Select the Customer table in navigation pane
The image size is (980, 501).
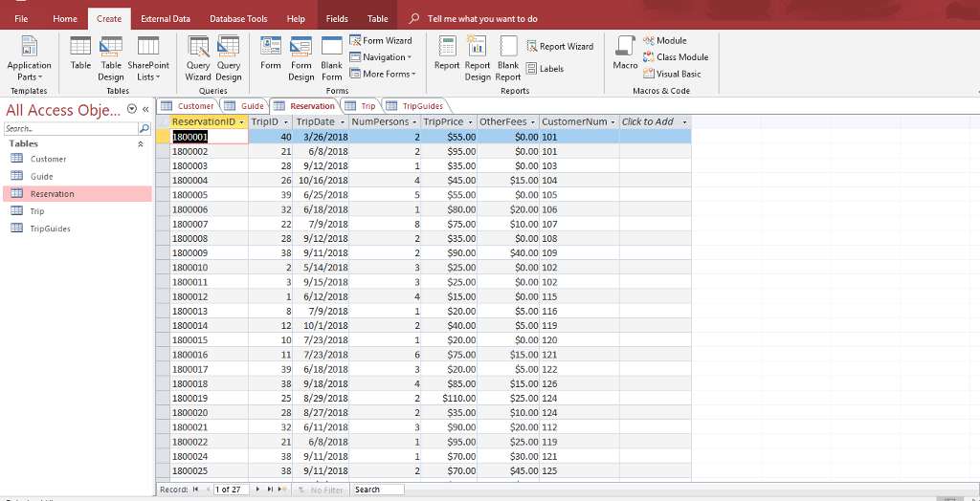[48, 159]
